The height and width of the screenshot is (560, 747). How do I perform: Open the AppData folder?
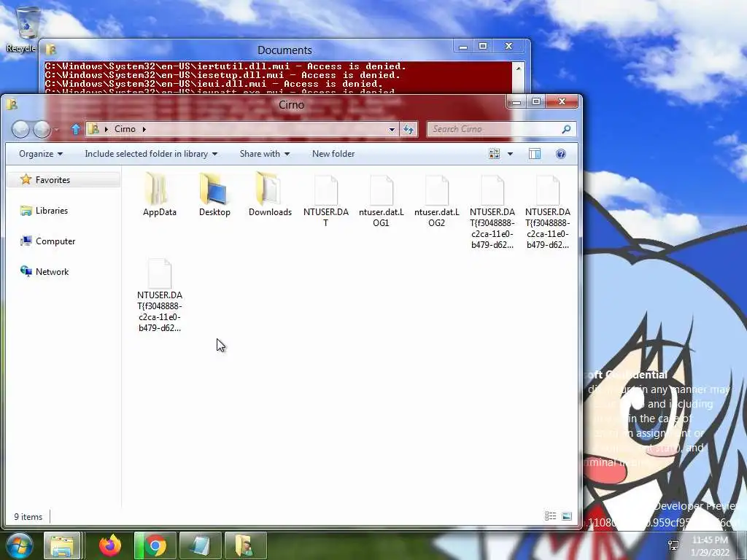pyautogui.click(x=160, y=194)
